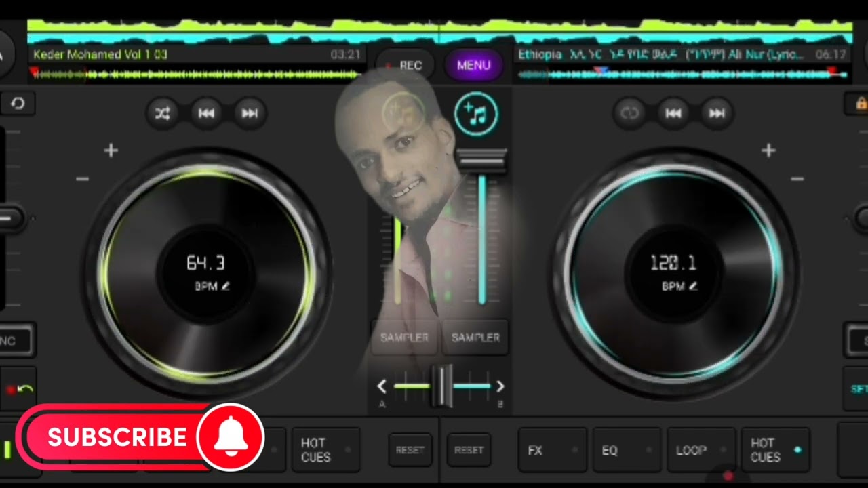Tap the right turntable platter
Image resolution: width=868 pixels, height=488 pixels.
tap(673, 272)
